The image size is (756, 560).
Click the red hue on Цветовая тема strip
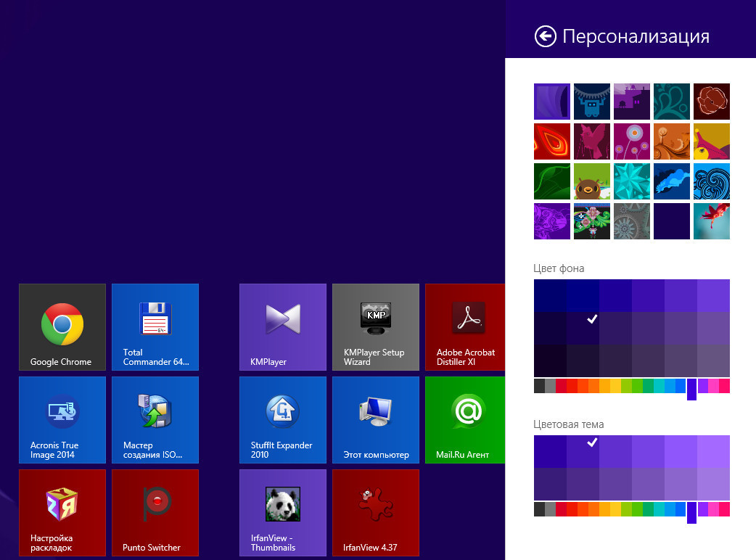(x=561, y=509)
